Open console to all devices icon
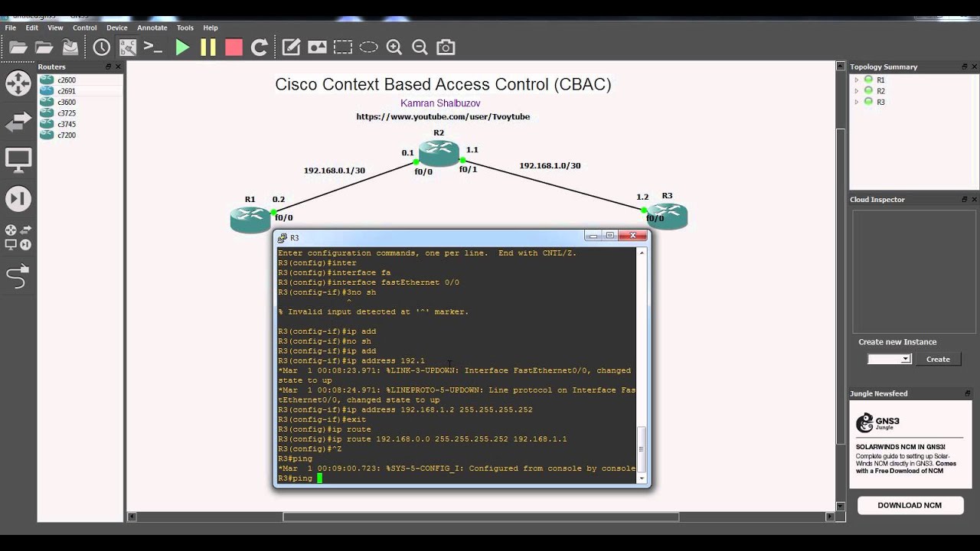 (153, 47)
